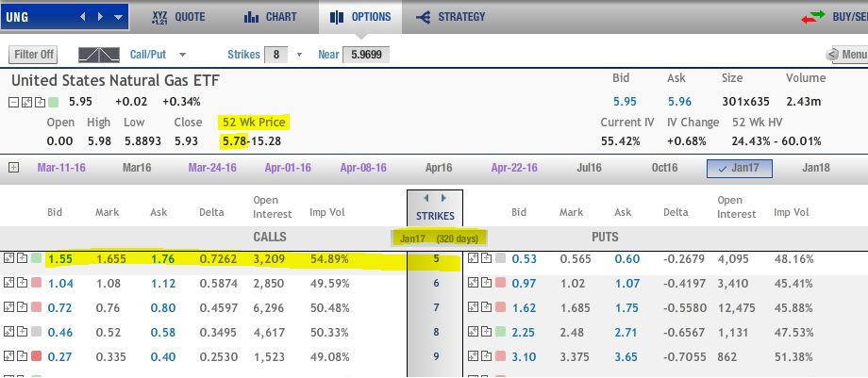Click the Buy/Sell arrows icon

813,17
